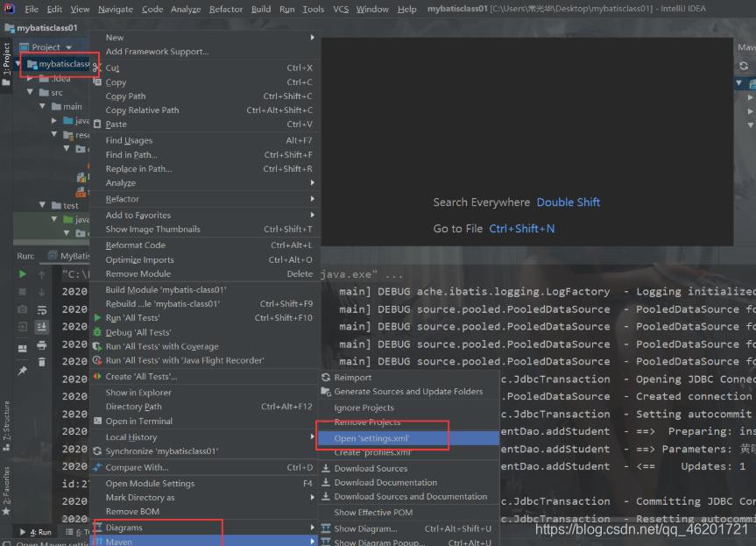The image size is (756, 546).
Task: Click the green Run rerun arrow icon
Action: pos(22,274)
